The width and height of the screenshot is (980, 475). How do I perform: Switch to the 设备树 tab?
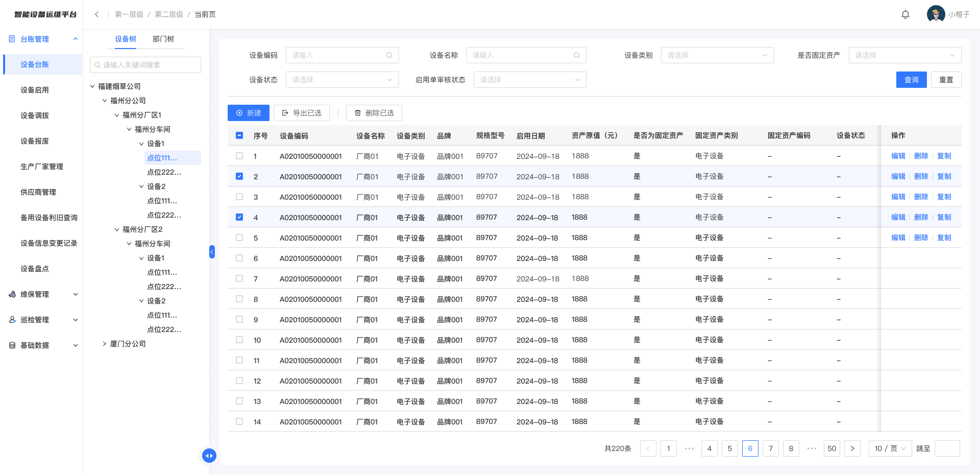point(126,39)
